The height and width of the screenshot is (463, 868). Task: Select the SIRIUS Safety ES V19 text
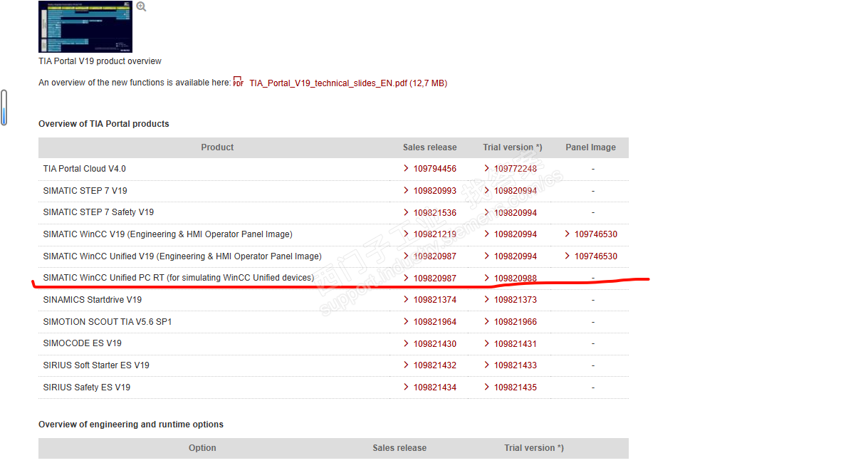coord(87,387)
